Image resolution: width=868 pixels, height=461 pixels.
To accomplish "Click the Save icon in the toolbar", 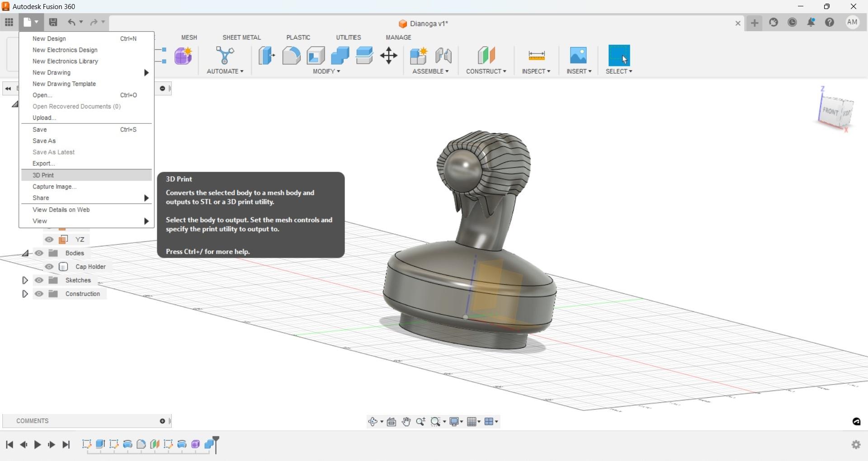I will coord(53,22).
